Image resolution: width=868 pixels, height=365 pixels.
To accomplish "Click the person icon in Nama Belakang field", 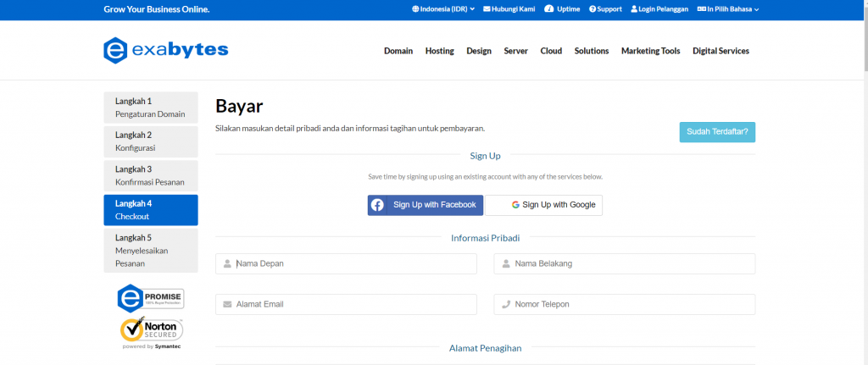I will pyautogui.click(x=506, y=263).
